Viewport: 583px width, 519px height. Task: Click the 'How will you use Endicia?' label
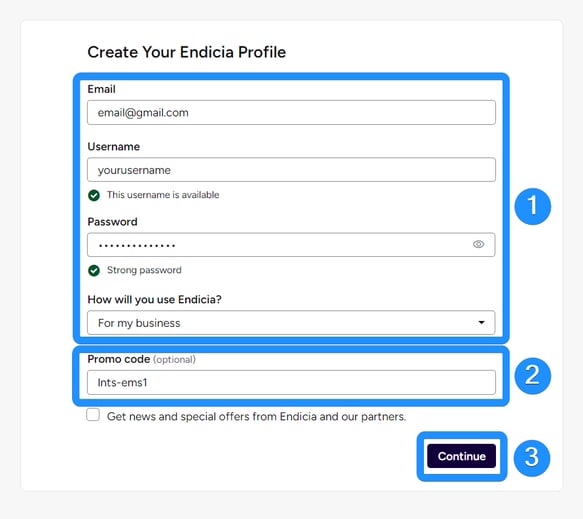[154, 299]
